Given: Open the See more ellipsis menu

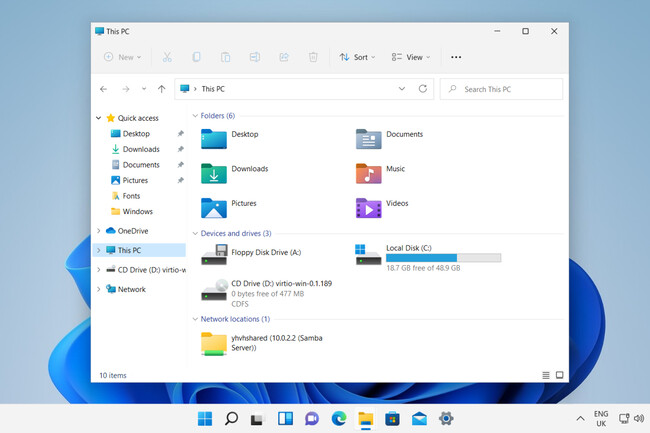Looking at the screenshot, I should (456, 57).
